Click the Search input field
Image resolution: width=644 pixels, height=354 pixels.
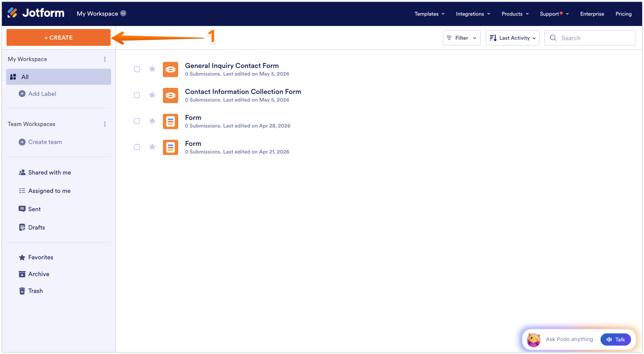590,38
